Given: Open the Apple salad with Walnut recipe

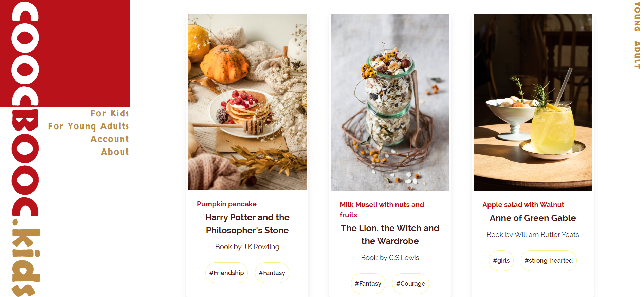Looking at the screenshot, I should (x=523, y=205).
